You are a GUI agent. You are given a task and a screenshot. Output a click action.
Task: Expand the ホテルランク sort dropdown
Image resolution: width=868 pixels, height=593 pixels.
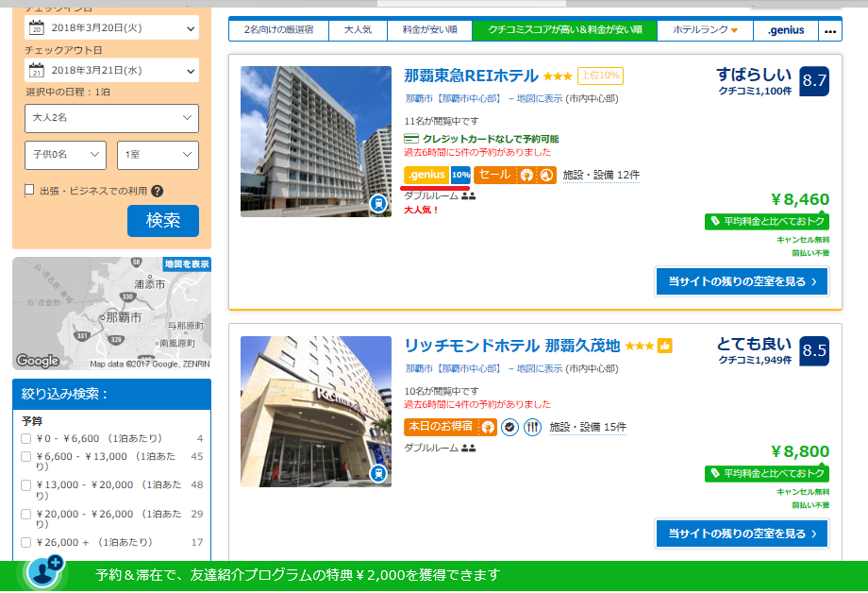coord(705,30)
